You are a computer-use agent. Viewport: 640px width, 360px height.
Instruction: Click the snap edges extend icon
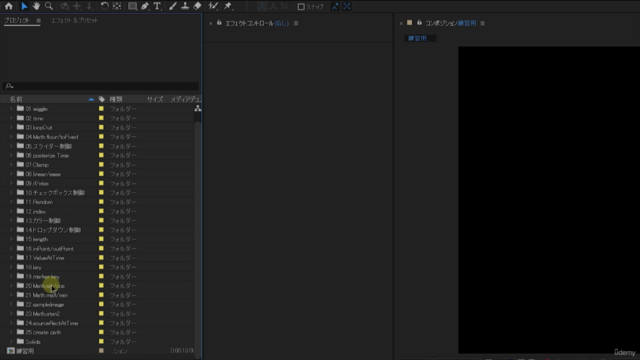coord(335,7)
